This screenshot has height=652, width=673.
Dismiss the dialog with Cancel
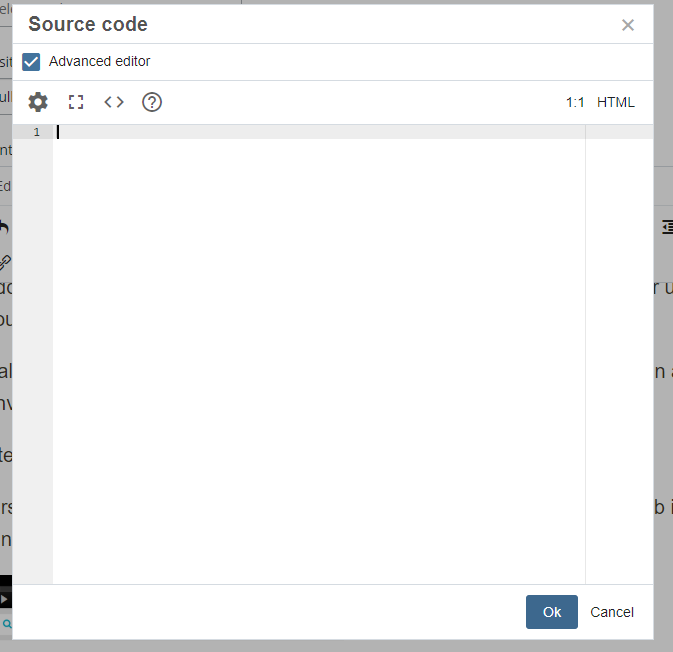pos(612,612)
